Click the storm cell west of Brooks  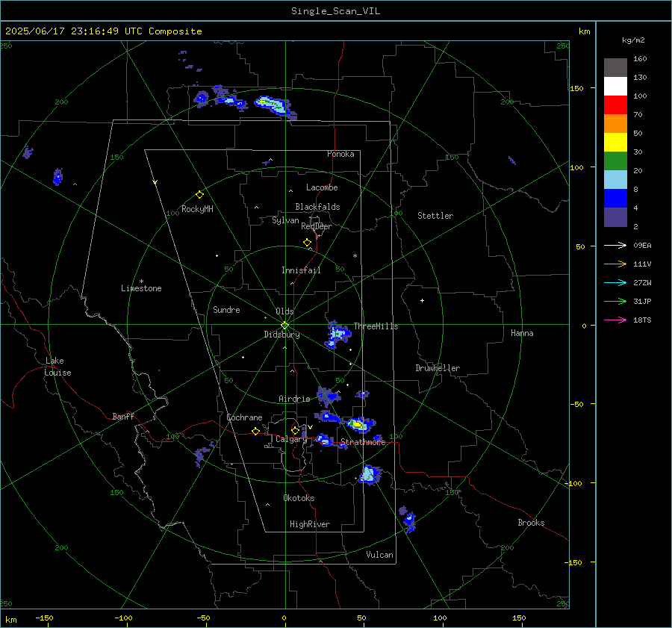tap(409, 520)
